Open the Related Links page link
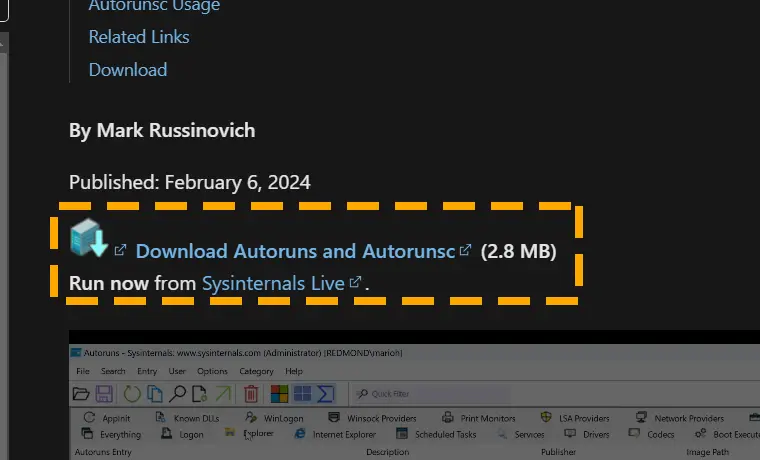Screen dimensions: 760x460 click(139, 37)
